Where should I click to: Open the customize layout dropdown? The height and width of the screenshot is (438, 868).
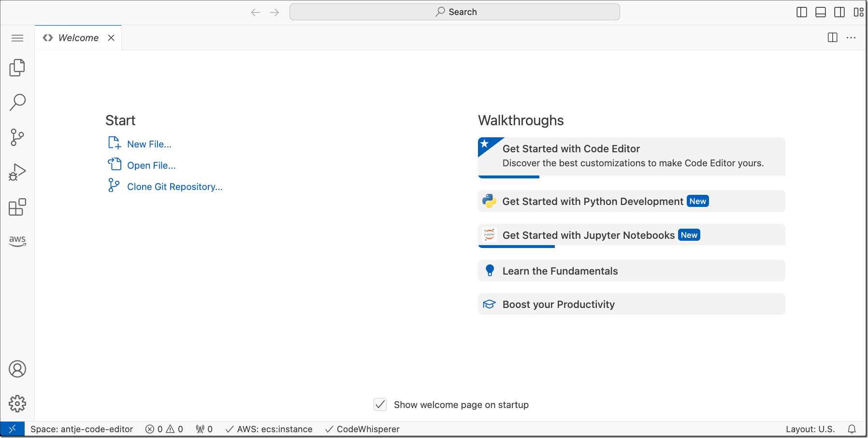(x=859, y=12)
